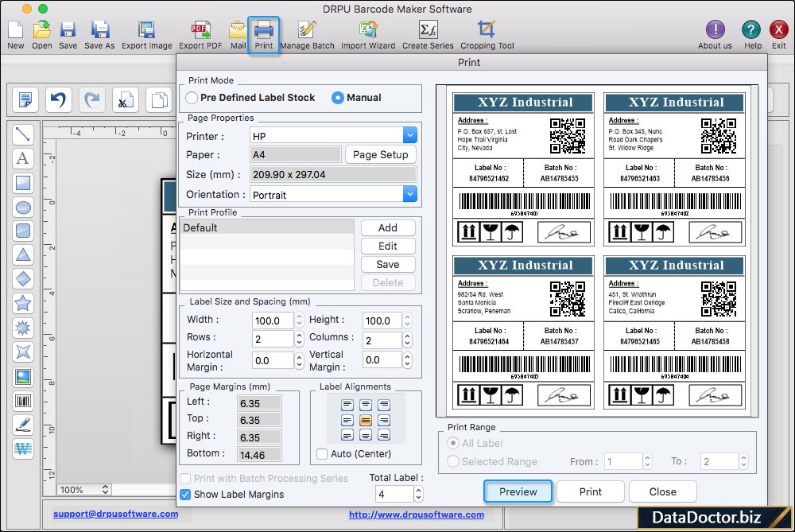Click the Bottom page margin field

[x=260, y=455]
